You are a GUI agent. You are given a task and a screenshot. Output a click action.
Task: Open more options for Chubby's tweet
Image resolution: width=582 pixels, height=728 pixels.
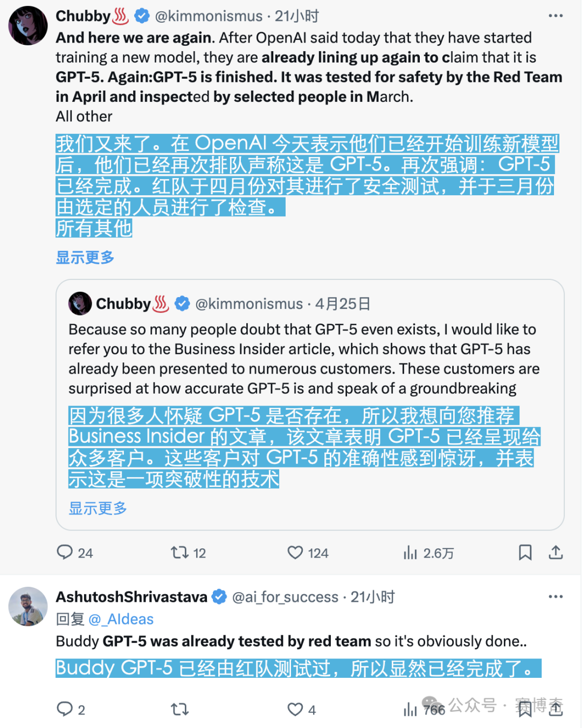coord(555,16)
